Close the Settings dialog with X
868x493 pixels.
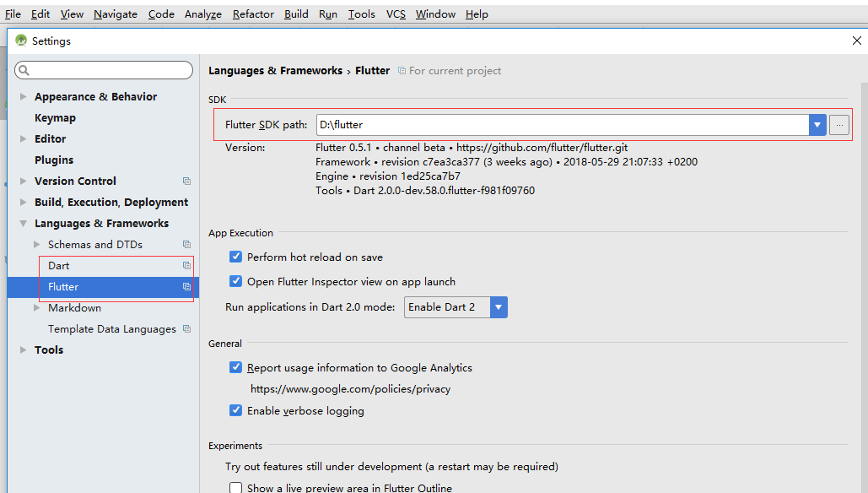click(856, 41)
